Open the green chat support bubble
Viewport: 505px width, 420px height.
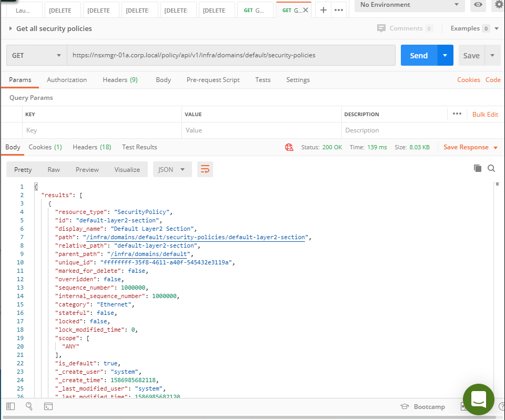point(478,399)
